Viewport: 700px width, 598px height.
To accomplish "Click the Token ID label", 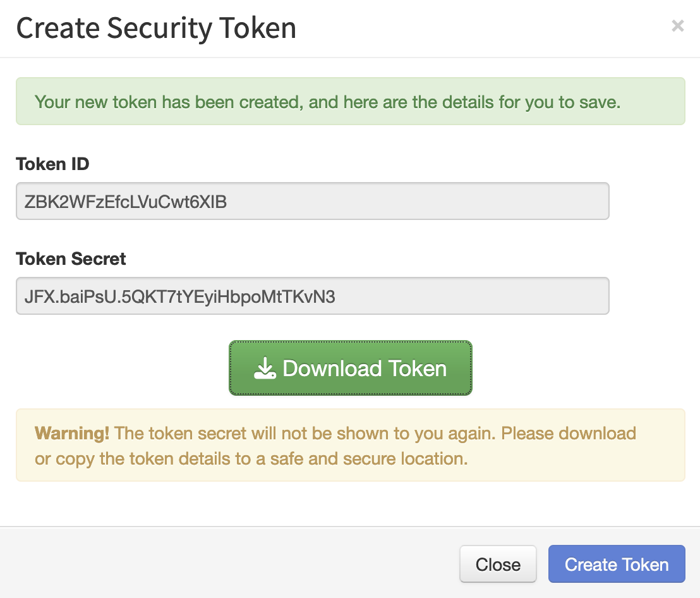I will pos(52,164).
